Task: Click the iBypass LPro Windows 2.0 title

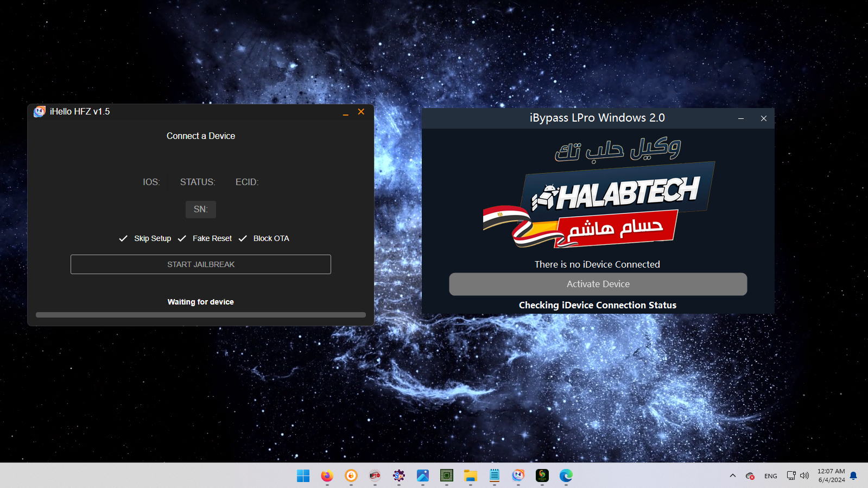Action: point(597,118)
